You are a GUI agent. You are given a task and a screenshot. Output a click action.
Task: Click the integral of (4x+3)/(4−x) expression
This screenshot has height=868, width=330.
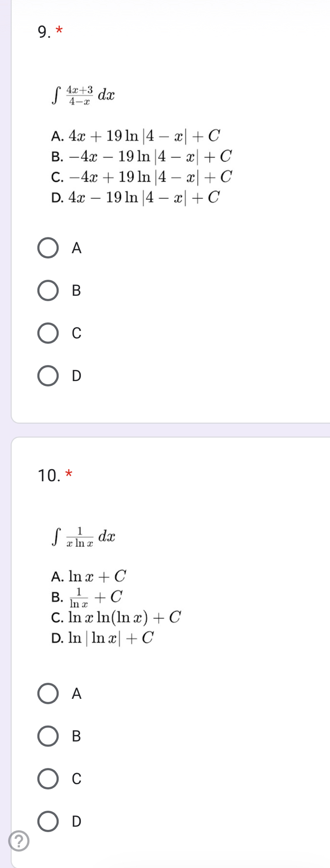click(83, 95)
